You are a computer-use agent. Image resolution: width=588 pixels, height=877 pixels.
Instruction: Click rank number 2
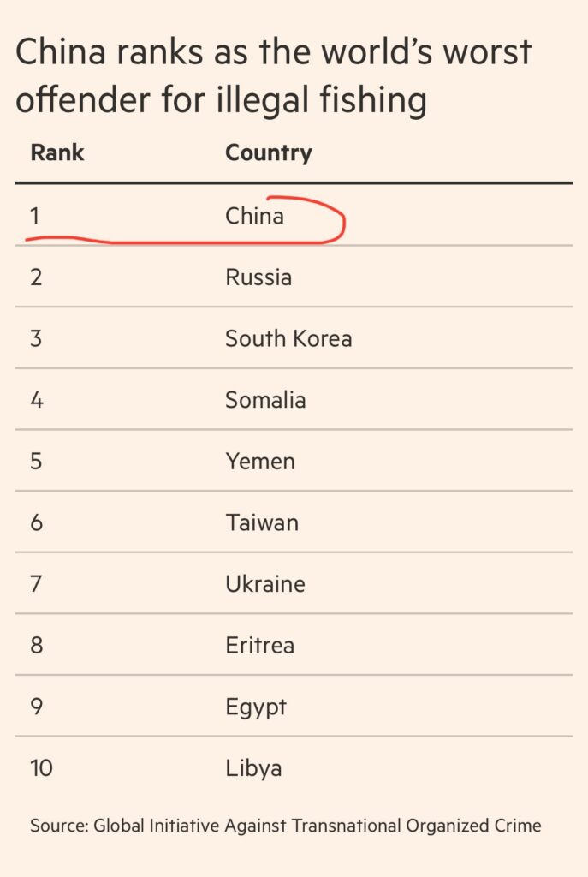[36, 277]
